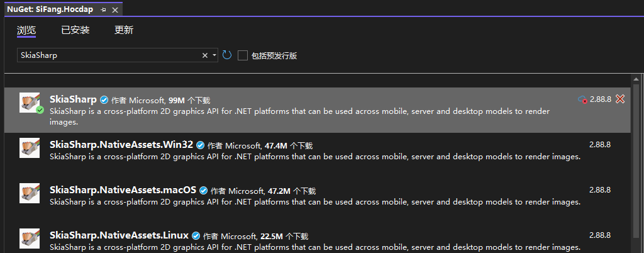Select the SkiaSharp.NativeAssets.Linux package title
The height and width of the screenshot is (253, 644).
click(119, 235)
